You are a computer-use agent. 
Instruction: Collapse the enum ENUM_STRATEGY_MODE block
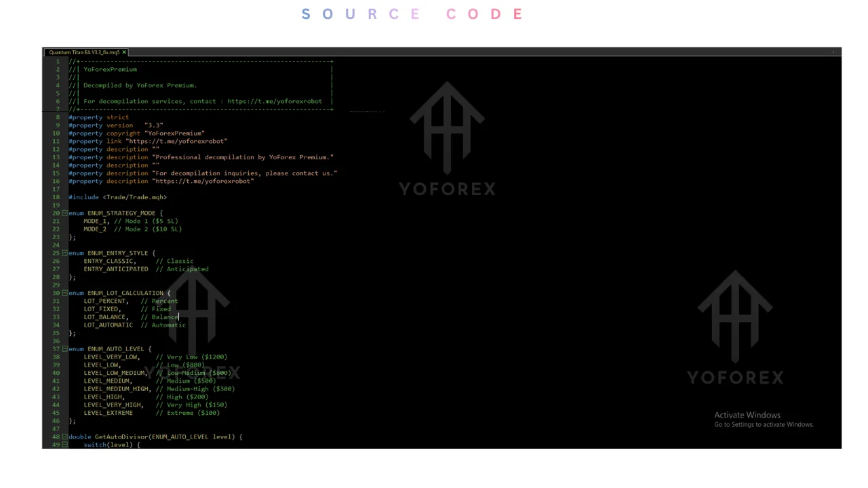point(65,213)
